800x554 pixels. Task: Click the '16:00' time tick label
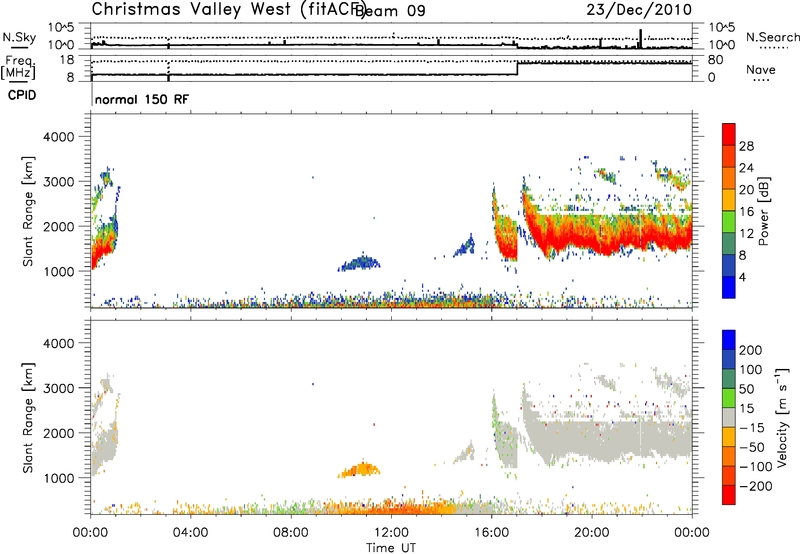point(491,533)
